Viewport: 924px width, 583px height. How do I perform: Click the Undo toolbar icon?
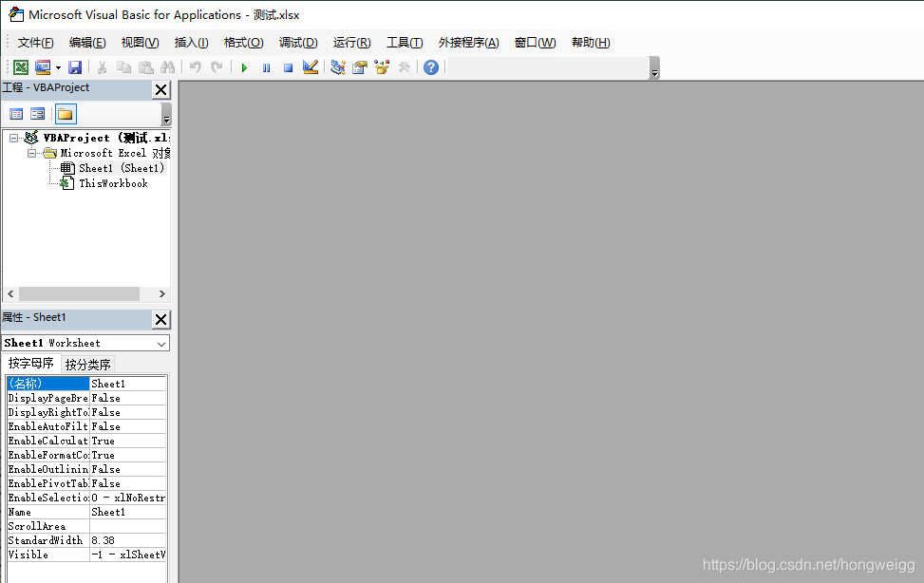[195, 67]
